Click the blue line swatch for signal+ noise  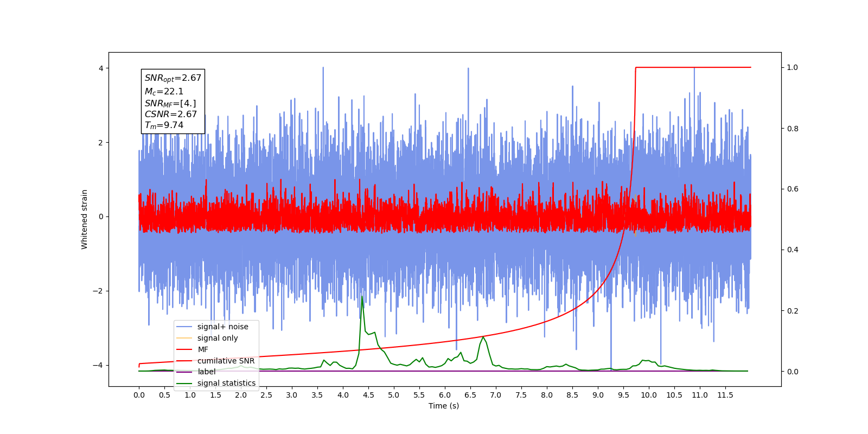tap(184, 327)
